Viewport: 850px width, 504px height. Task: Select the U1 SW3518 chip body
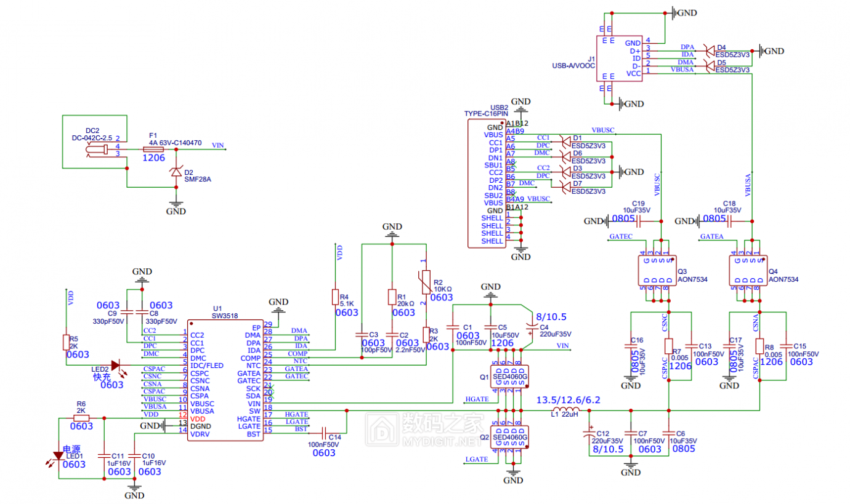tap(225, 380)
